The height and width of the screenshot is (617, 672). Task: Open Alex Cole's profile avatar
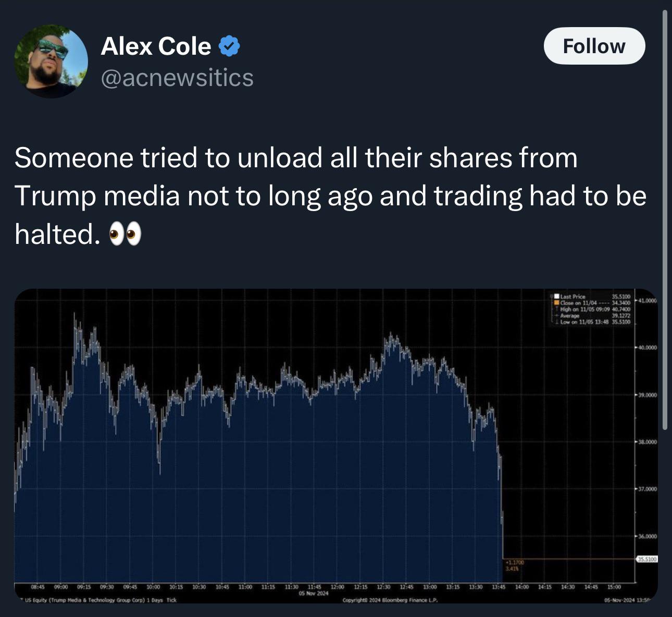click(51, 61)
